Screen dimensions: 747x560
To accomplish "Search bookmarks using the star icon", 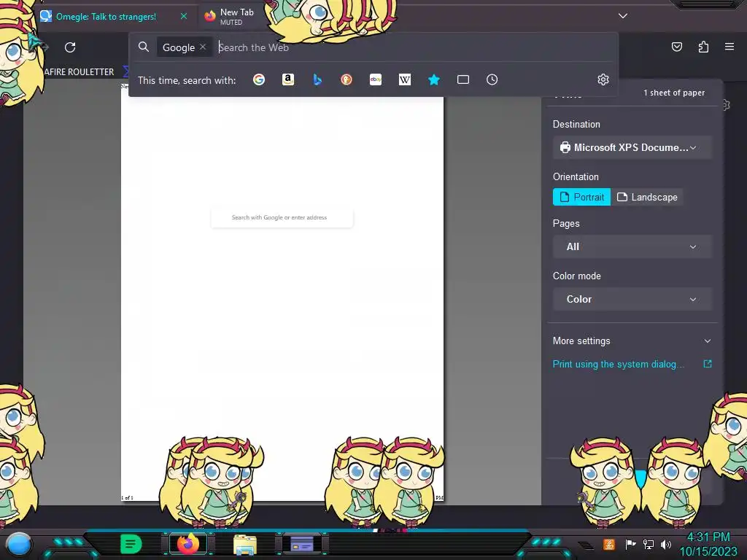I will tap(433, 79).
